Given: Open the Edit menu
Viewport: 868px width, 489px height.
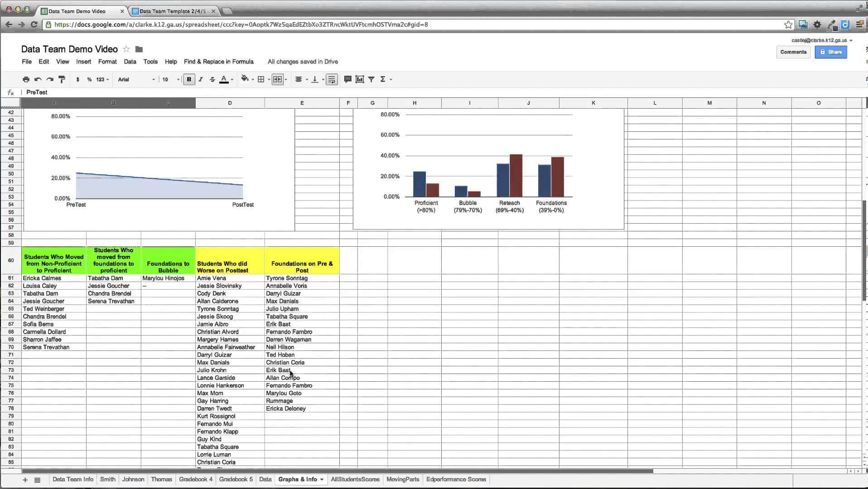Looking at the screenshot, I should point(43,62).
